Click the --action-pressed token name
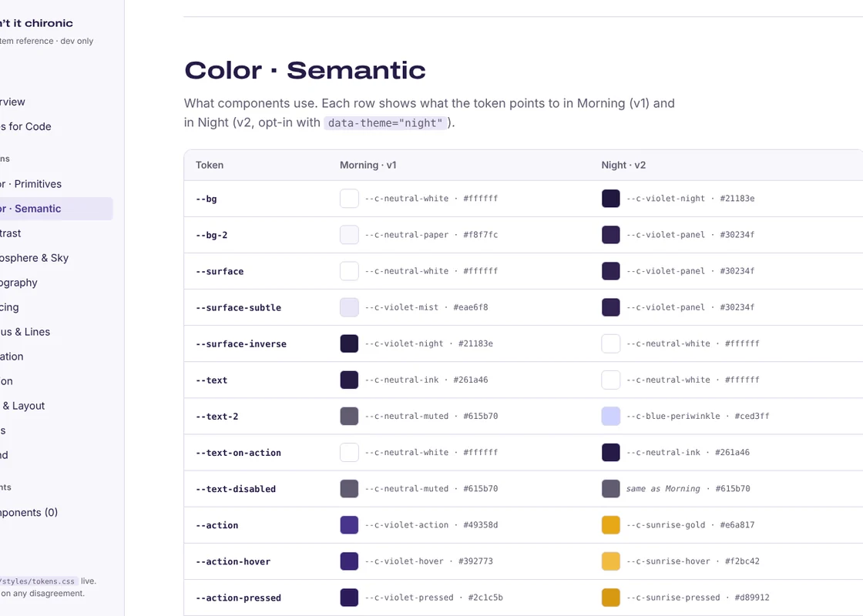The image size is (863, 616). (x=238, y=598)
